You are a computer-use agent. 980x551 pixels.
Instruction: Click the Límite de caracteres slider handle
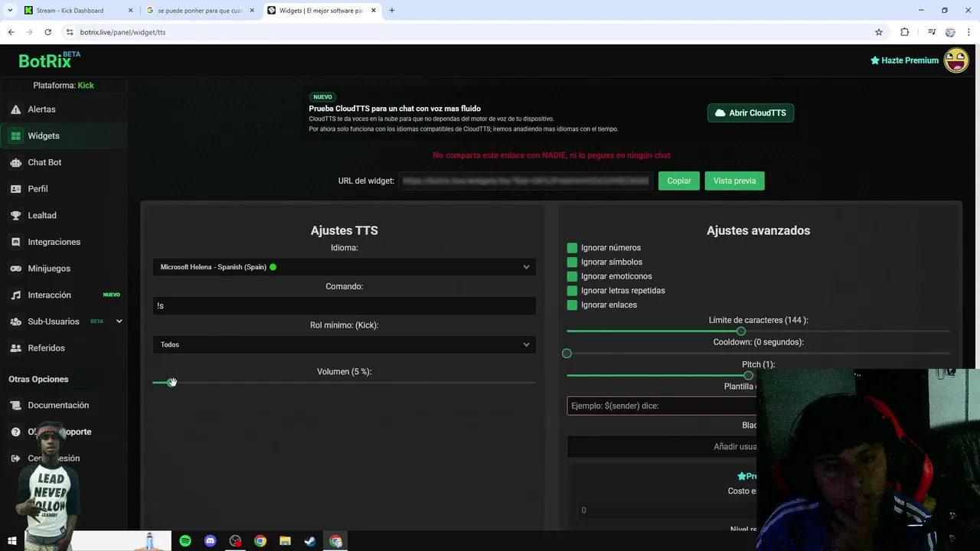tap(740, 331)
